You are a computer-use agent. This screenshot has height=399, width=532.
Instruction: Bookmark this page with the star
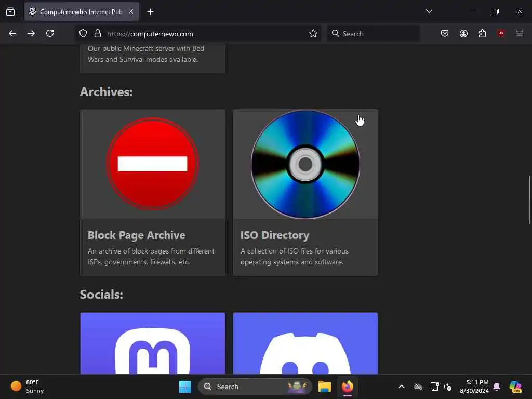313,34
